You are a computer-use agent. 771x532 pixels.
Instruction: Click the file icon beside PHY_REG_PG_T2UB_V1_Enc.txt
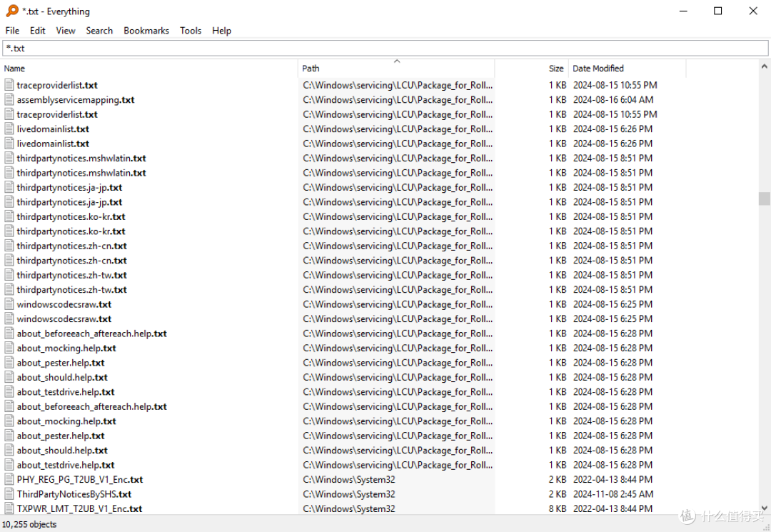[9, 479]
